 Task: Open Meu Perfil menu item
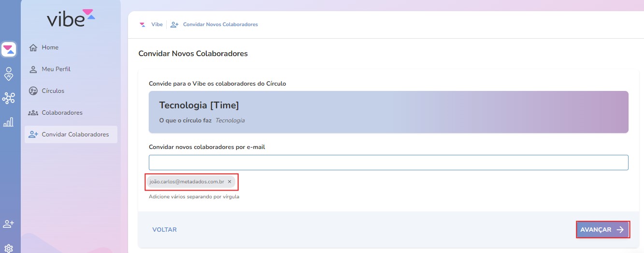tap(71, 69)
